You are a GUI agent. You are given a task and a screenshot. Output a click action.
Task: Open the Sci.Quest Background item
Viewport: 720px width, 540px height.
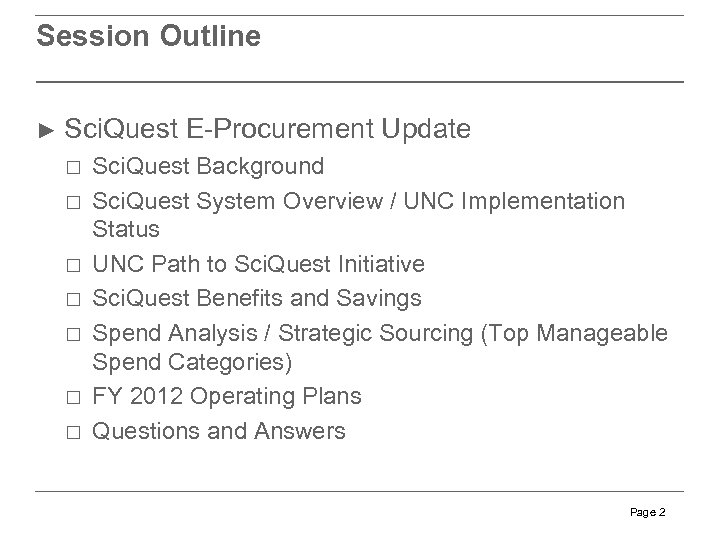[x=208, y=166]
